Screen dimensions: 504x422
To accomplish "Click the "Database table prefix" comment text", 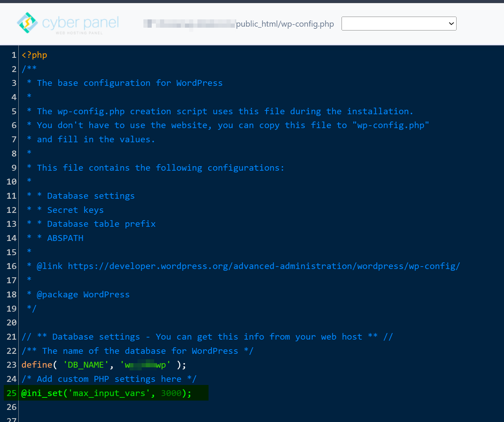I will (x=101, y=224).
